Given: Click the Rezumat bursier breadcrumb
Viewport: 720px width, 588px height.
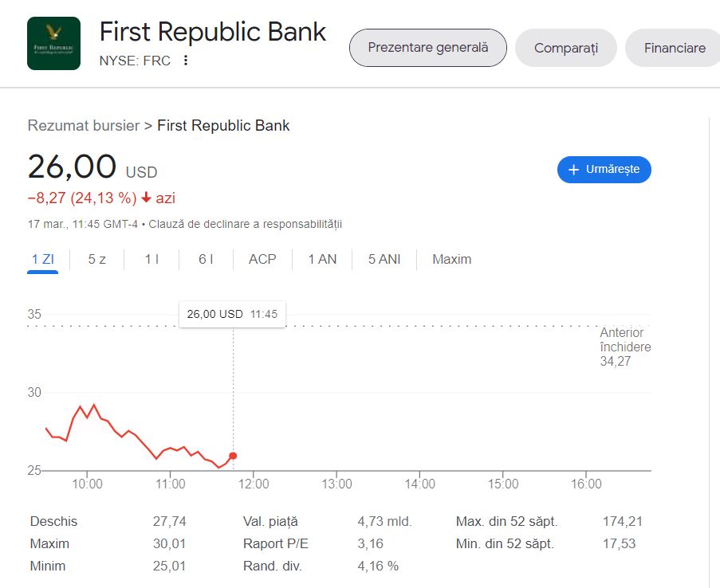Looking at the screenshot, I should [83, 125].
